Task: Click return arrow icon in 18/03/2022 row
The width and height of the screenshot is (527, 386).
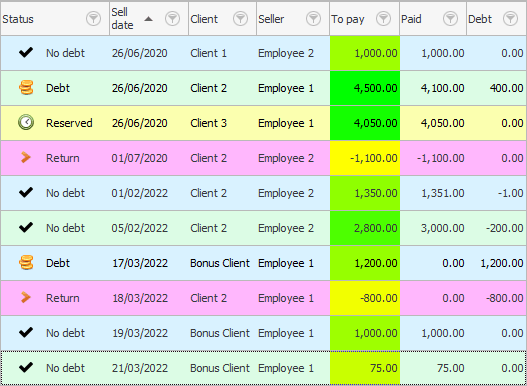Action: click(x=26, y=298)
